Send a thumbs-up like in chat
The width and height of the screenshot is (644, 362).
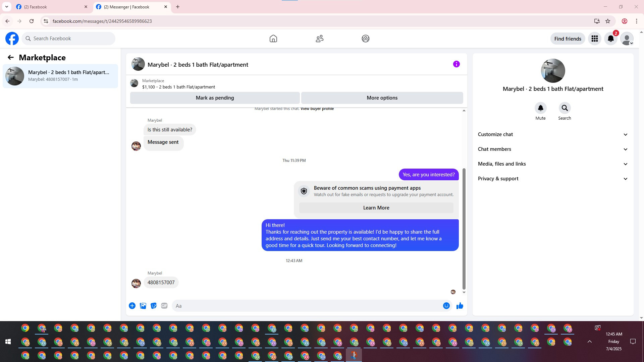point(460,306)
